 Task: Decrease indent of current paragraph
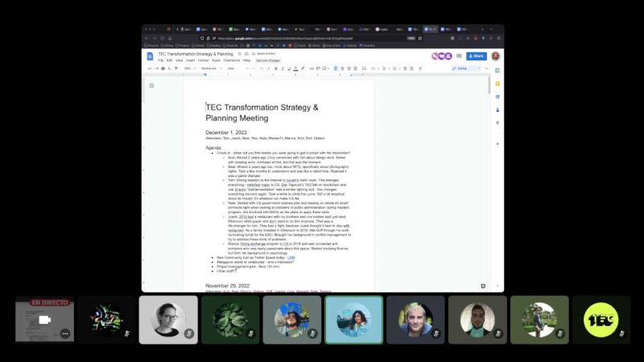tap(405, 68)
